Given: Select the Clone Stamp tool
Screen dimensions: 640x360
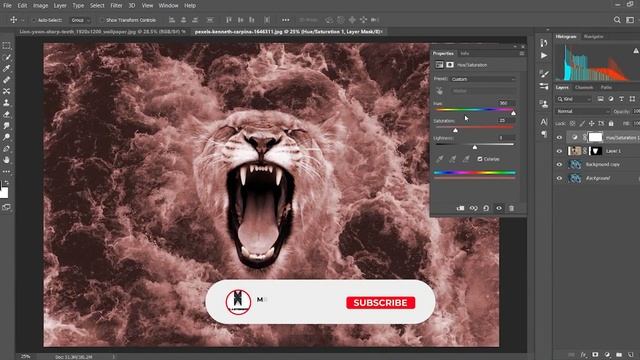Looking at the screenshot, I should tap(6, 103).
